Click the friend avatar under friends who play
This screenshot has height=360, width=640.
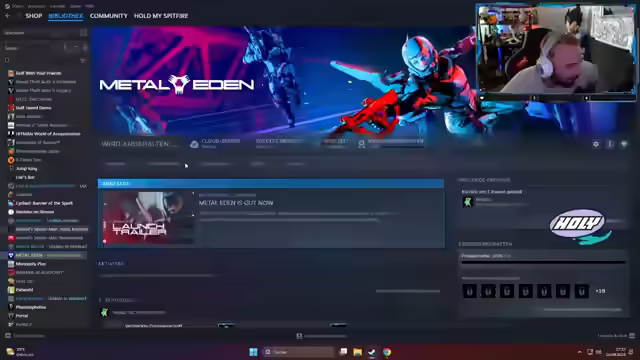click(x=468, y=202)
